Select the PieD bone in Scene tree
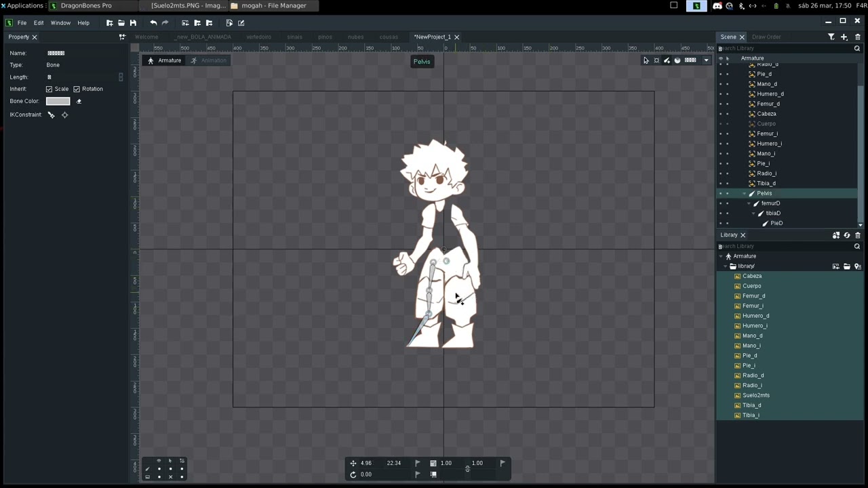868x488 pixels. [x=776, y=224]
